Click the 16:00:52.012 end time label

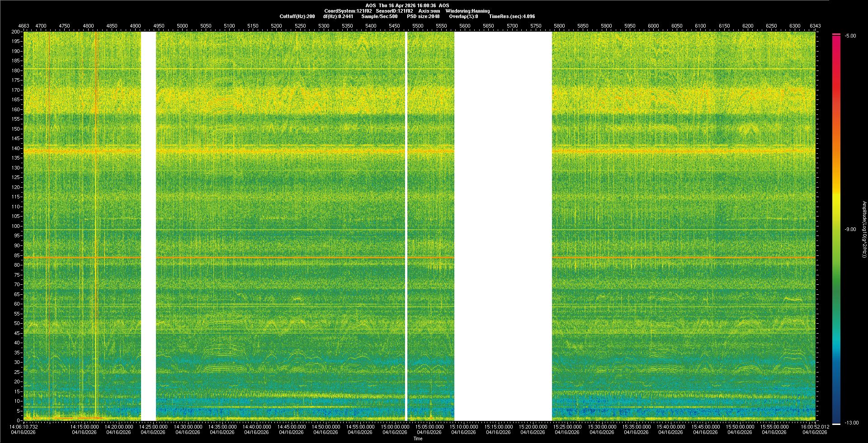click(x=815, y=427)
